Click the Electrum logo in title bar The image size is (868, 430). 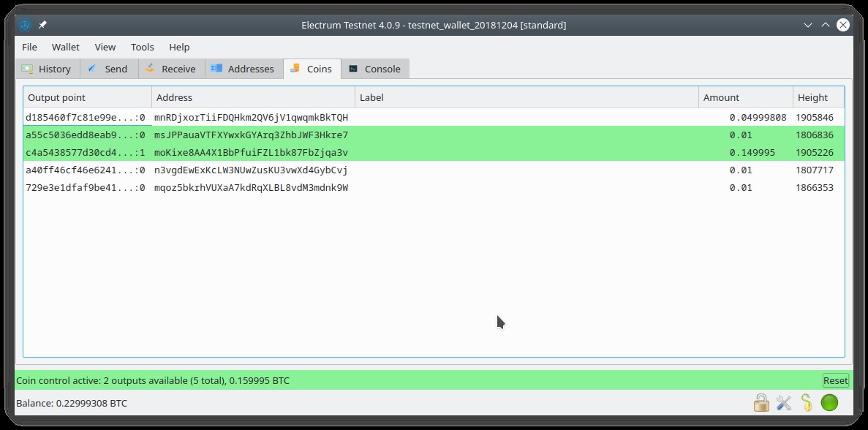point(25,25)
